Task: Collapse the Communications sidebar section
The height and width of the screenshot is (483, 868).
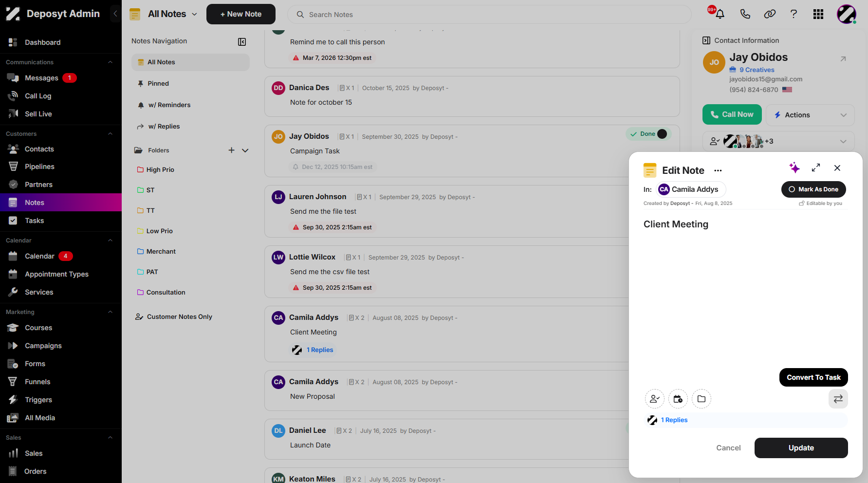Action: (x=110, y=62)
